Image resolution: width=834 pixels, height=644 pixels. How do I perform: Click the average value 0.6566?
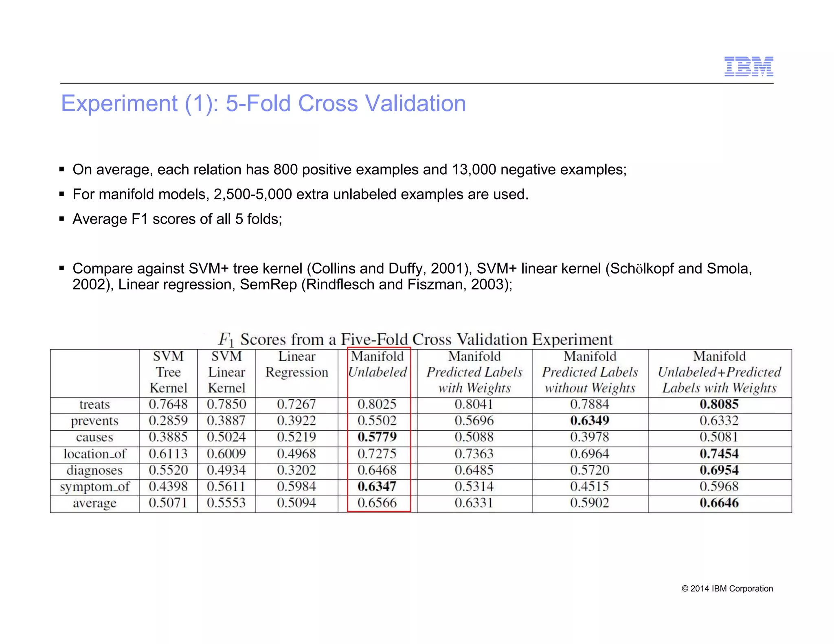(377, 503)
